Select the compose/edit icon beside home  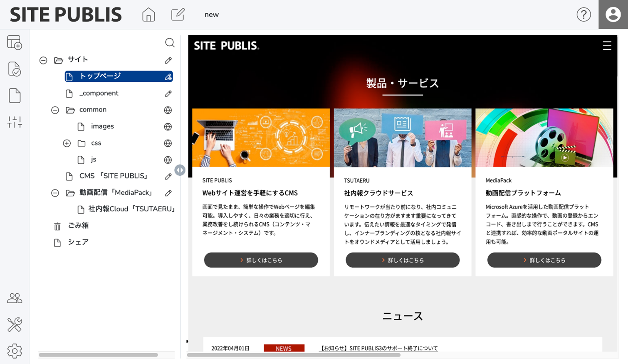pos(178,14)
